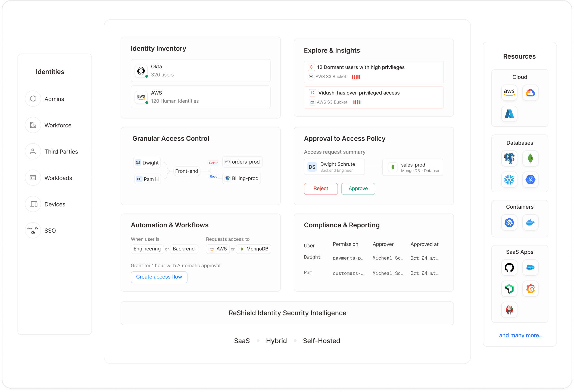Click the Devices identity item
The image size is (574, 392).
click(x=55, y=204)
